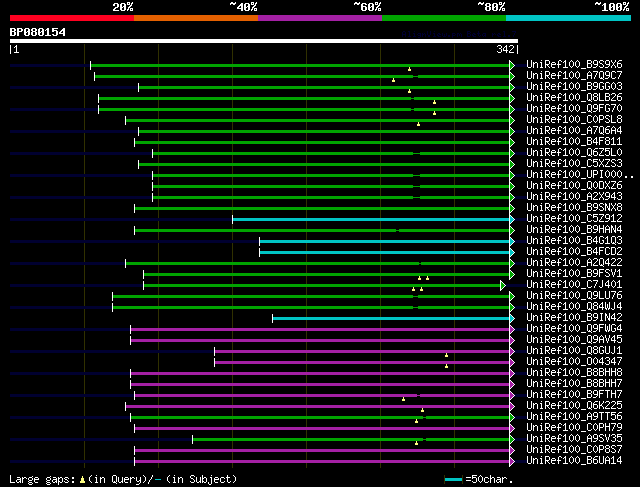Click the UniRef100_C5Z912 label
The width and height of the screenshot is (640, 487).
pos(574,219)
